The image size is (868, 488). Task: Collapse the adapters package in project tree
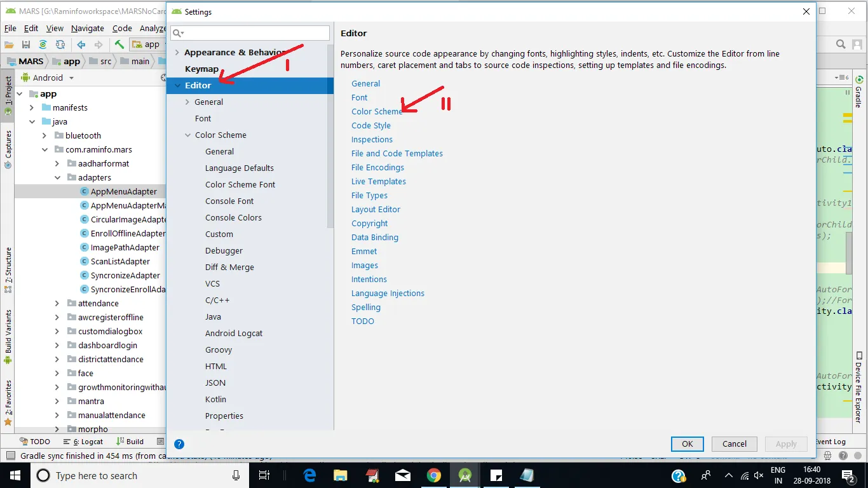57,177
